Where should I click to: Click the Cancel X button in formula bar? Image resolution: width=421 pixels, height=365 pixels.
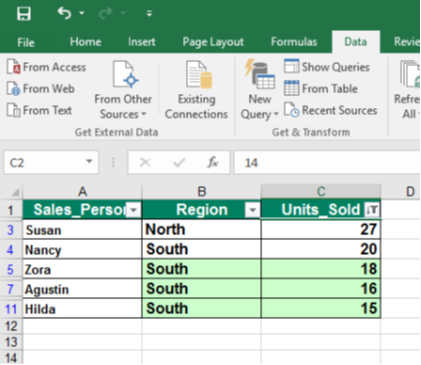click(145, 163)
